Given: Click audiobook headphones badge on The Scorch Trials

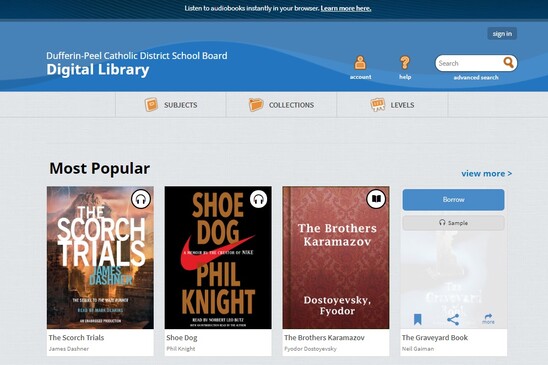Looking at the screenshot, I should pyautogui.click(x=141, y=199).
